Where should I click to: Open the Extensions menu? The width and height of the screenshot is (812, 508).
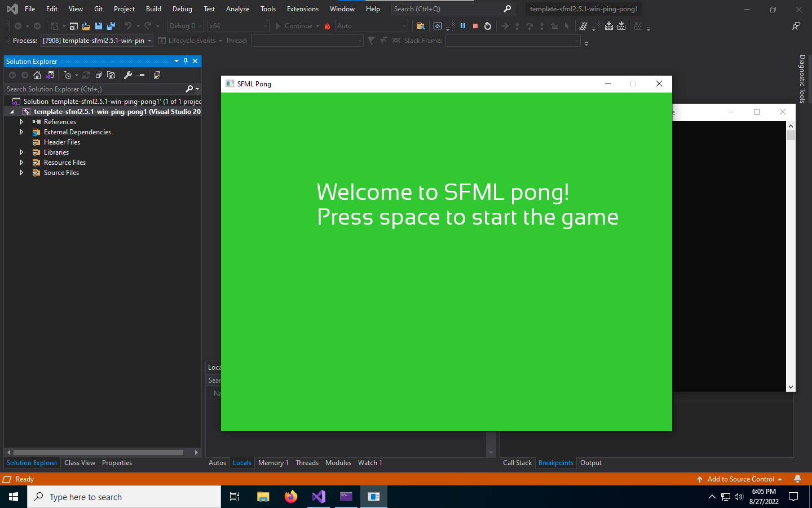click(x=303, y=9)
